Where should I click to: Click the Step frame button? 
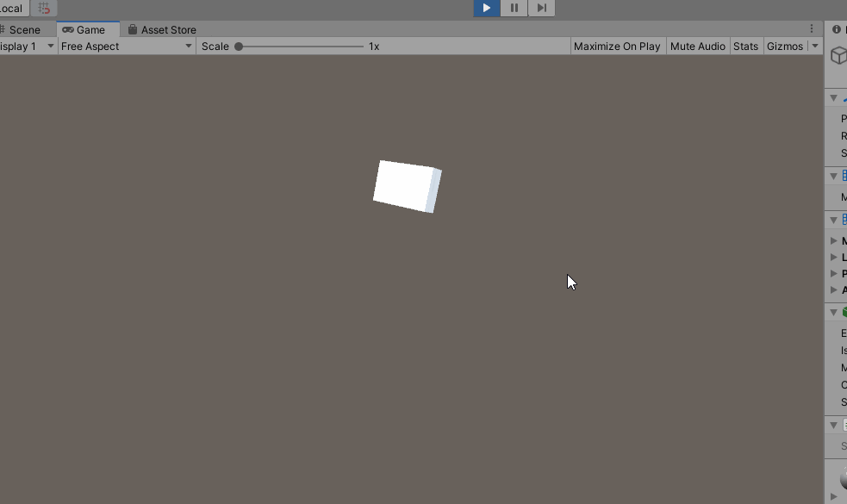pyautogui.click(x=541, y=8)
